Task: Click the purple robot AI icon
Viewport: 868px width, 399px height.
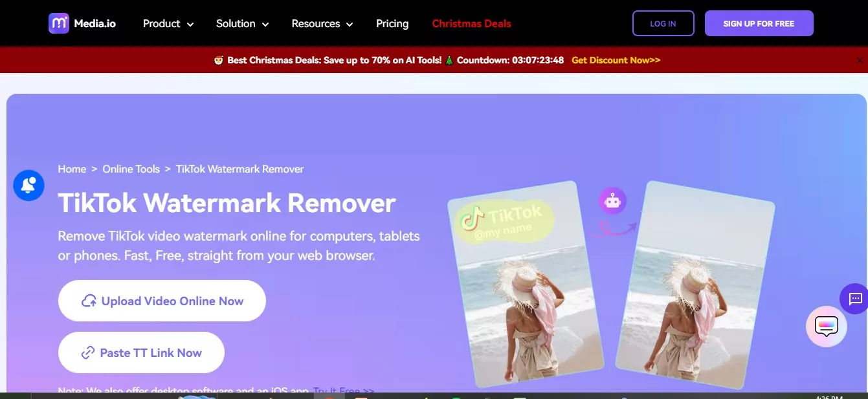Action: (x=612, y=201)
